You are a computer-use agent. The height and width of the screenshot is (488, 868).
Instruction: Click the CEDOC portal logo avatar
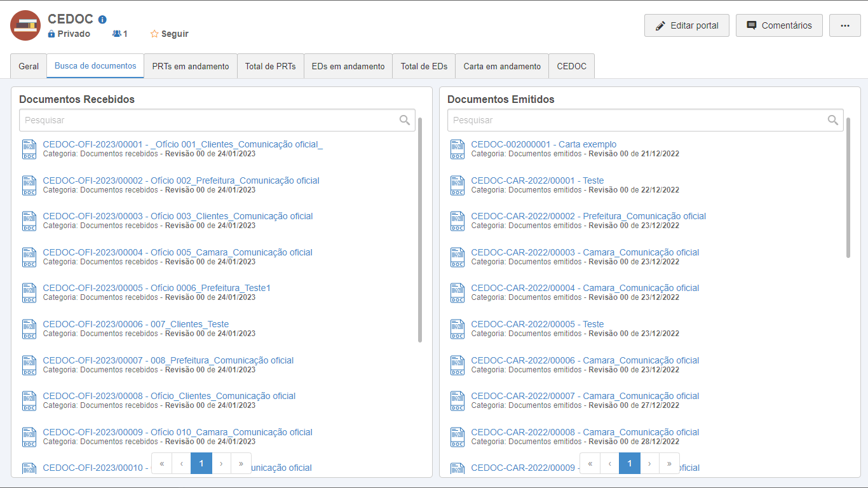[x=25, y=25]
